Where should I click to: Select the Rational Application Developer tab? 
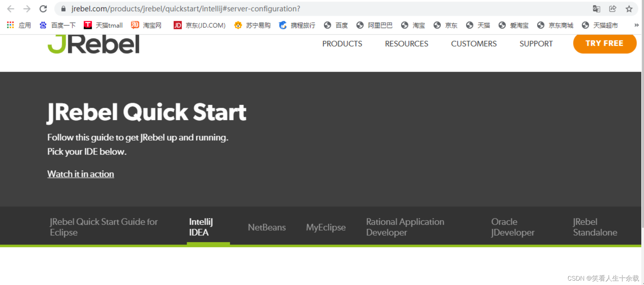coord(405,227)
